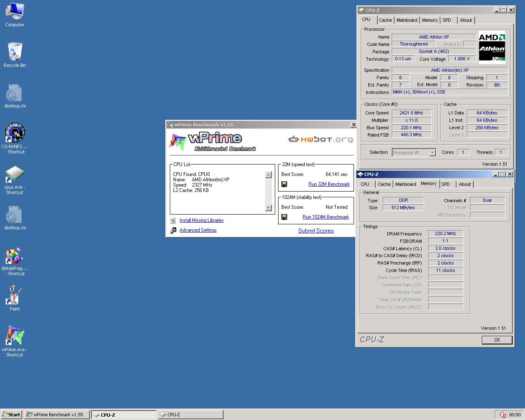The width and height of the screenshot is (525, 420).
Task: Click the upper CPU-Z window title icon
Action: click(x=361, y=10)
